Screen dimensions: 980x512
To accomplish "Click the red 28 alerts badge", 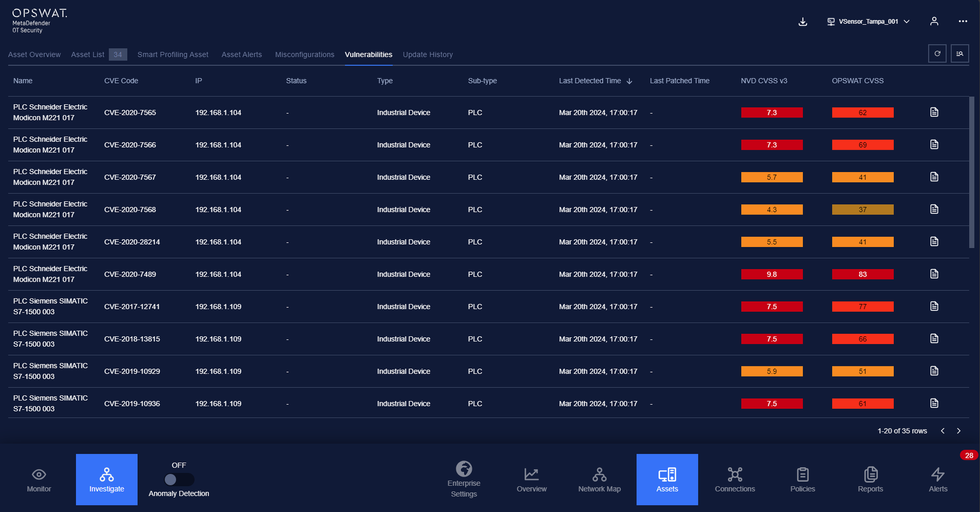I will click(x=969, y=455).
